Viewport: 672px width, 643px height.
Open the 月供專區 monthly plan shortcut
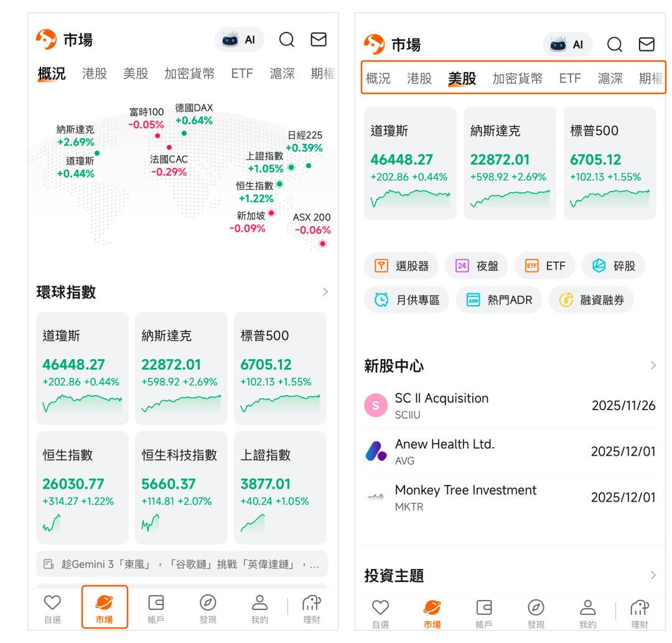[x=406, y=300]
